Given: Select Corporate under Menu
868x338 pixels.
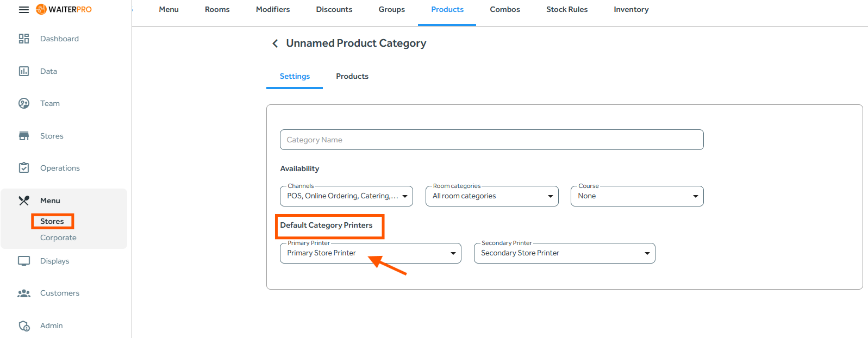Looking at the screenshot, I should [58, 237].
